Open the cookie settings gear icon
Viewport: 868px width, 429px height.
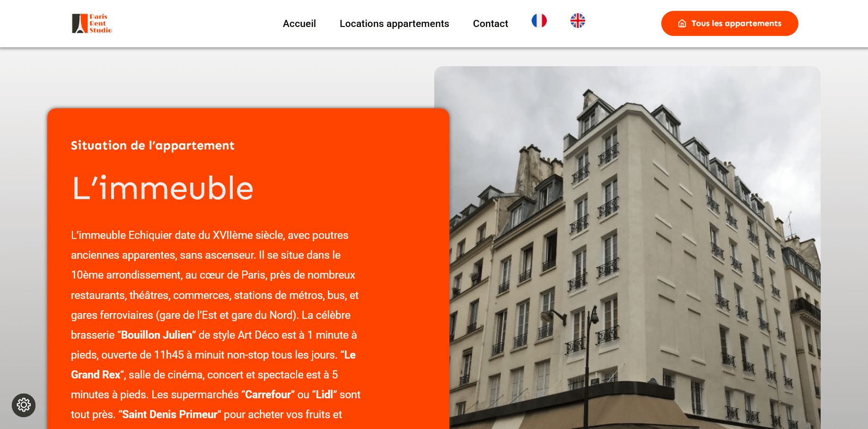(x=24, y=405)
